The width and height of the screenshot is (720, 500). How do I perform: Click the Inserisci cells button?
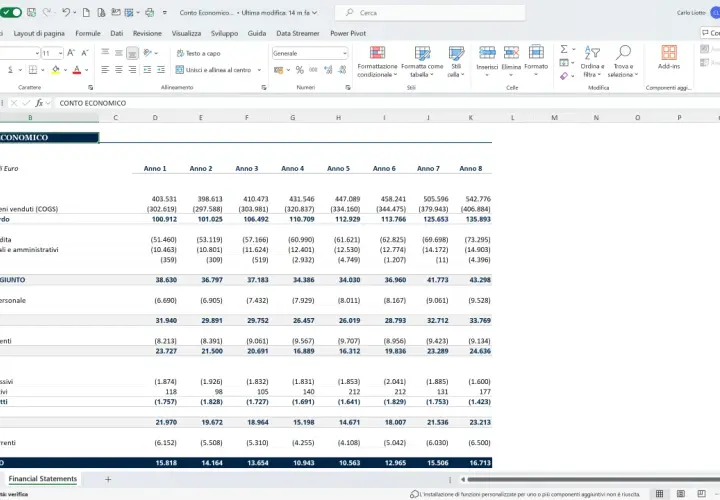click(487, 61)
